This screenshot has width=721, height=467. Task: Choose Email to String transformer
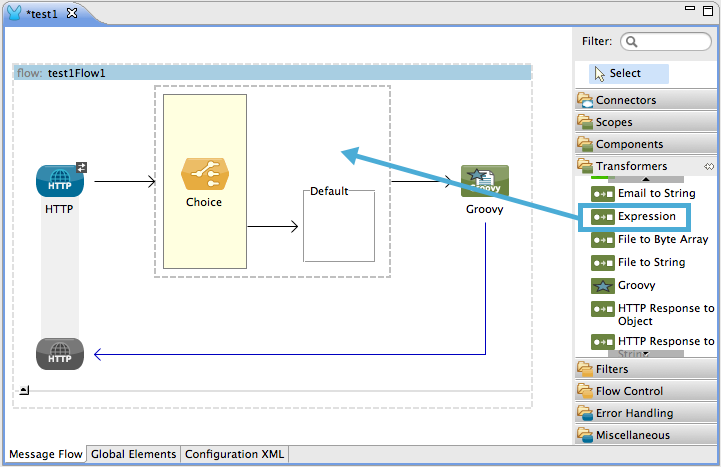coord(655,193)
